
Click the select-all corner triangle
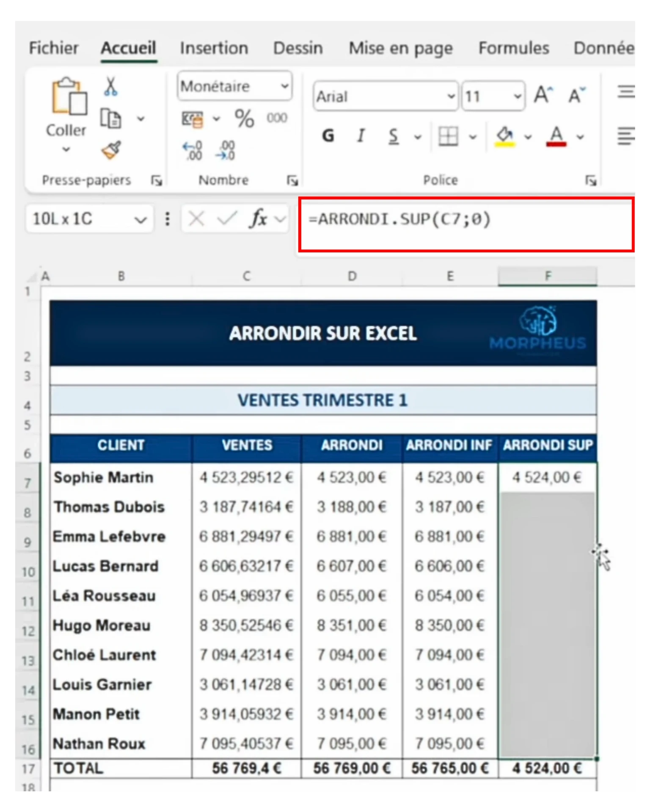coord(31,277)
